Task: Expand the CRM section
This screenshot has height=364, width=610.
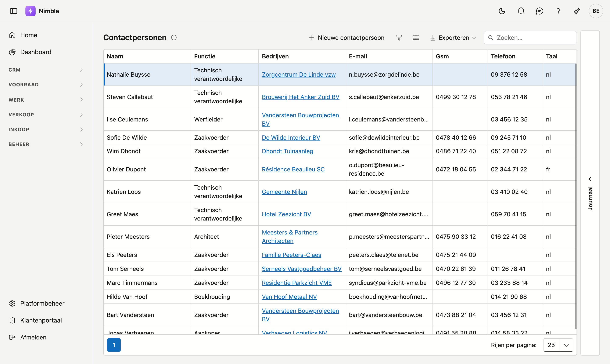Action: (x=46, y=70)
